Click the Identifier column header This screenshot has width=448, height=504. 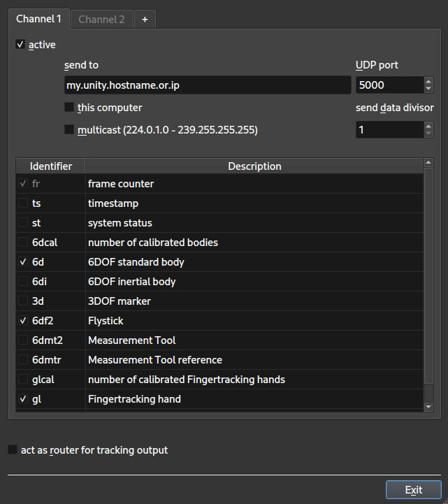pyautogui.click(x=50, y=166)
